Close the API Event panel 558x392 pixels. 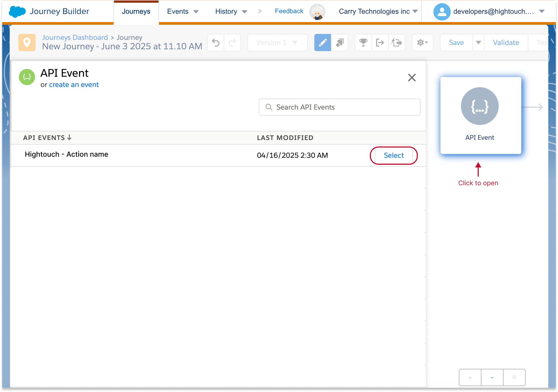[412, 78]
